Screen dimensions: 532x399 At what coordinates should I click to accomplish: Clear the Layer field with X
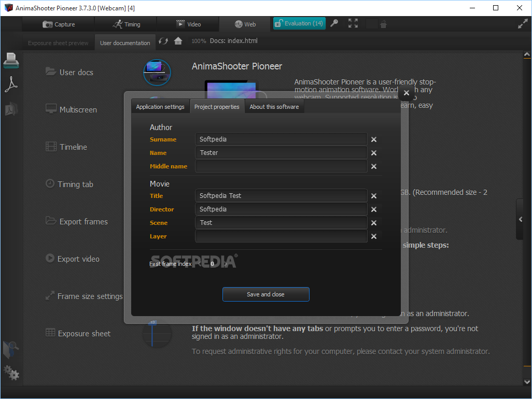373,236
